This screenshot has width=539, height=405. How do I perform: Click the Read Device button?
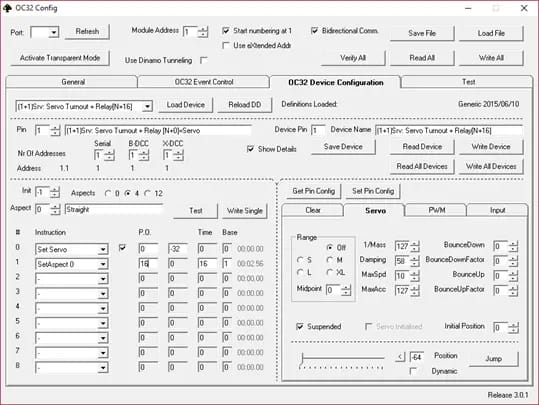[x=422, y=147]
